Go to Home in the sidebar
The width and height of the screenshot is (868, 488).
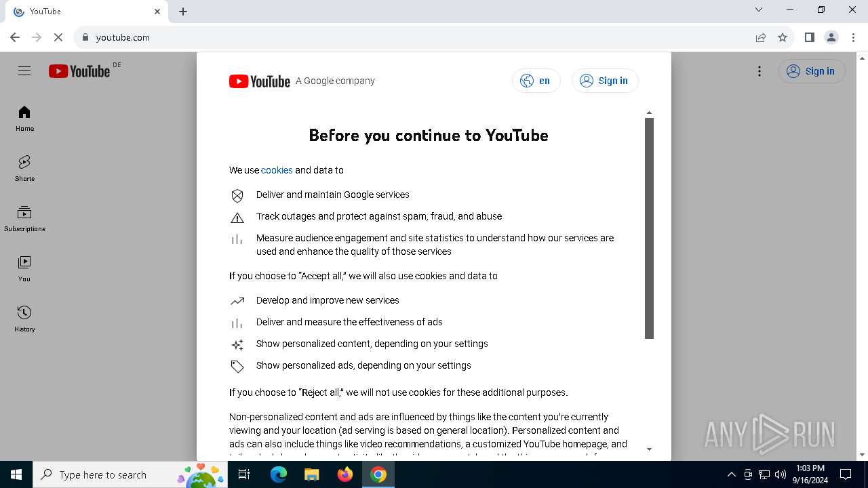(24, 119)
